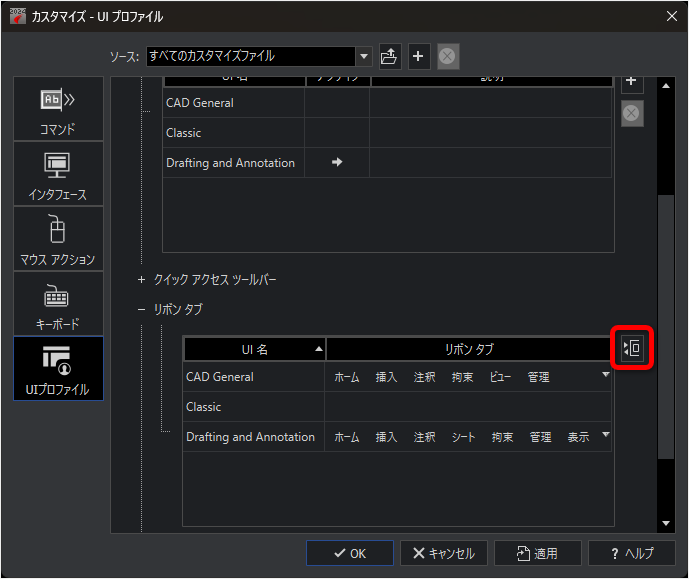Image resolution: width=689 pixels, height=579 pixels.
Task: Click ホーム tab in CAD General row
Action: point(347,377)
